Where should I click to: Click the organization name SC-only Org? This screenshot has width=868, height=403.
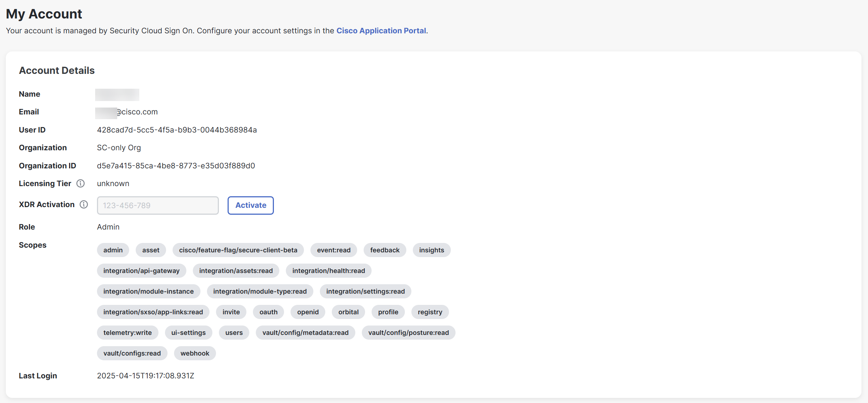click(x=119, y=148)
